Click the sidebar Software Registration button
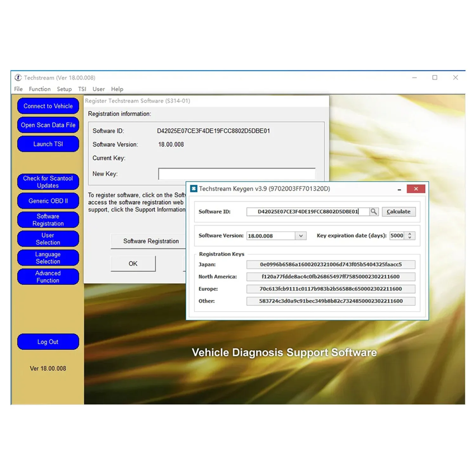Image resolution: width=476 pixels, height=476 pixels. click(48, 220)
